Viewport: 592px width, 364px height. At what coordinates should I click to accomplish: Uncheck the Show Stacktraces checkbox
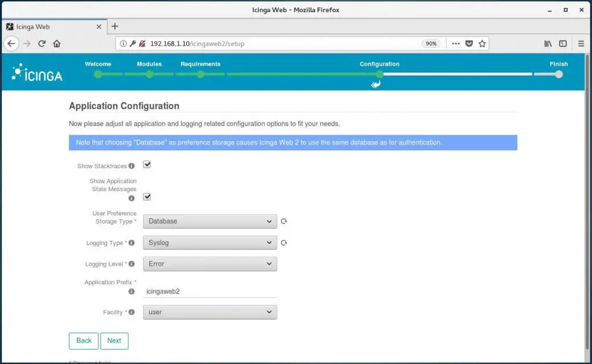tap(147, 165)
